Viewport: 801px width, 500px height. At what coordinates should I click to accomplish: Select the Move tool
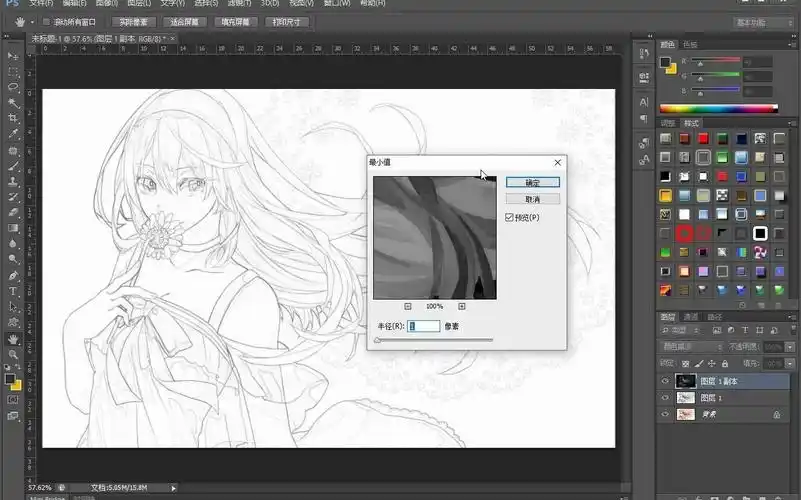click(x=14, y=56)
